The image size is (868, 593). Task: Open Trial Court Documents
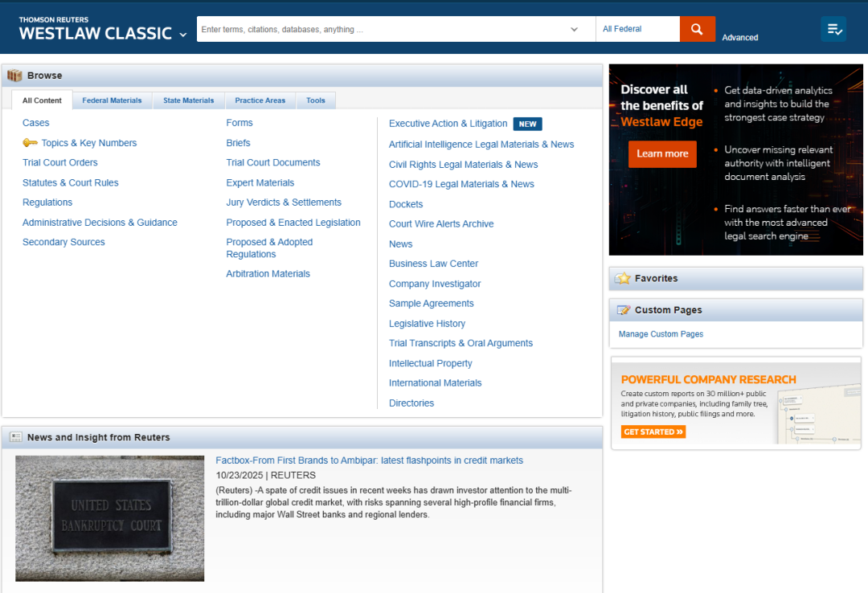pos(273,162)
